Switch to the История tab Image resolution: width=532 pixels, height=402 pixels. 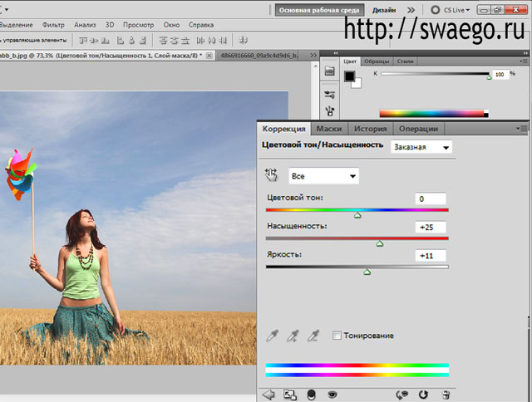click(x=371, y=129)
